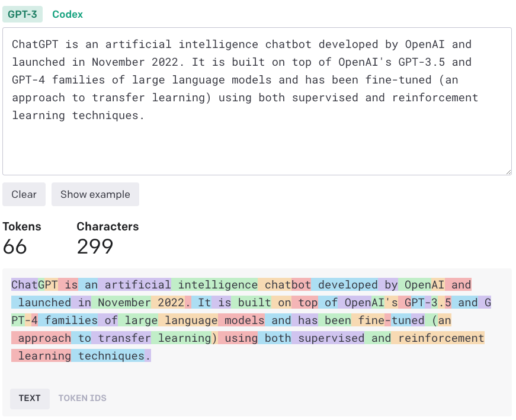The image size is (516, 420).
Task: Click the purple 'Chat' token highlight
Action: click(24, 285)
